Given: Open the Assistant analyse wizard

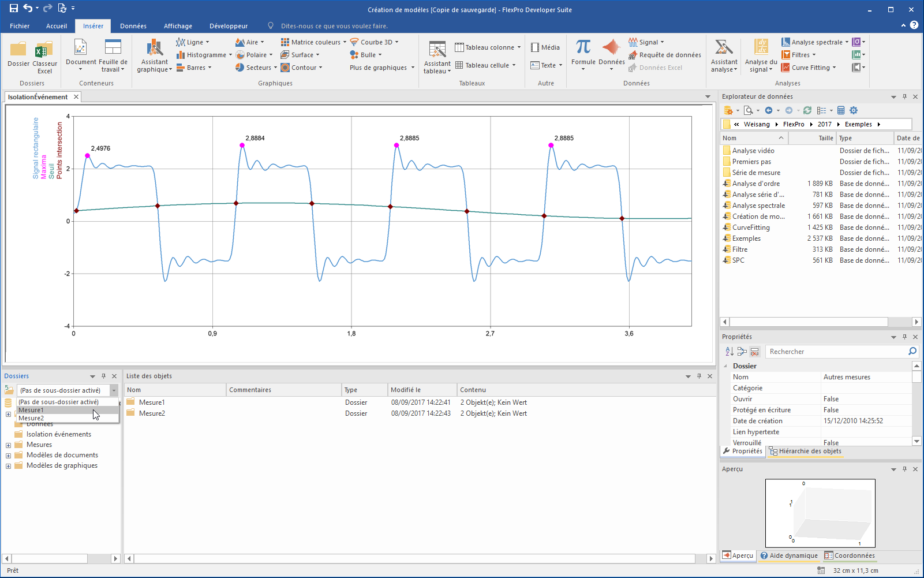Looking at the screenshot, I should click(724, 55).
